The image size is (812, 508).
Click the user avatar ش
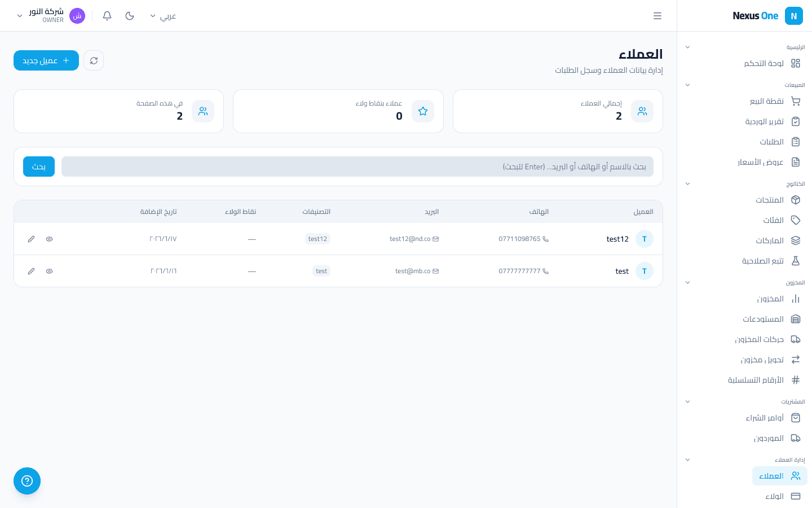pyautogui.click(x=77, y=16)
